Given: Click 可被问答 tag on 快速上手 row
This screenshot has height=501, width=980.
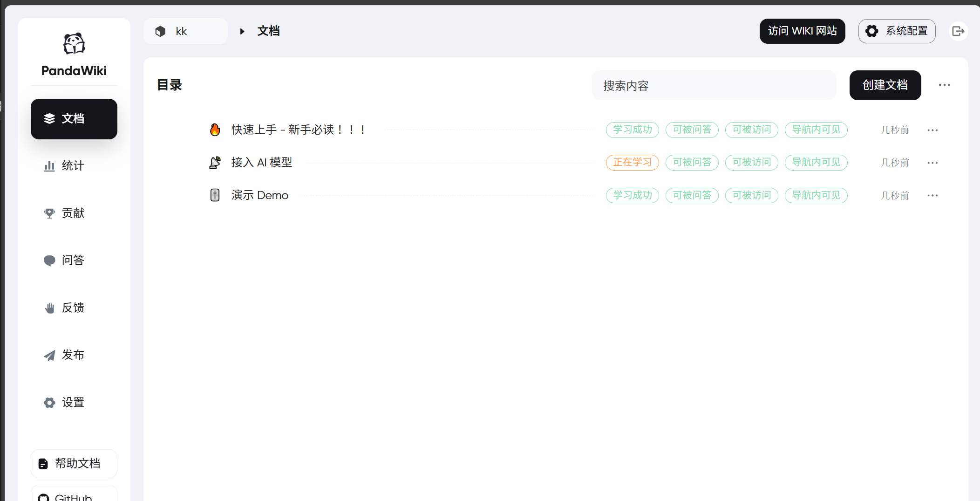Looking at the screenshot, I should pos(692,130).
